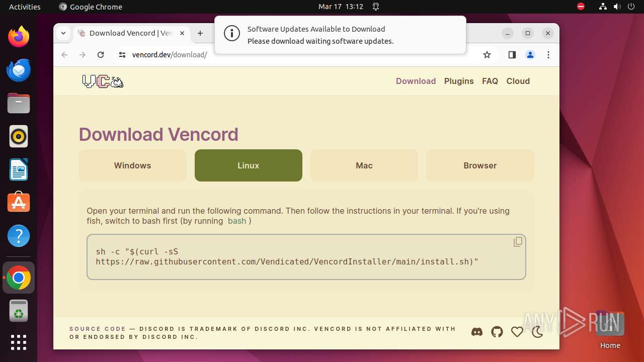This screenshot has width=644, height=362.
Task: Open the network icon in system tray
Action: click(x=603, y=7)
